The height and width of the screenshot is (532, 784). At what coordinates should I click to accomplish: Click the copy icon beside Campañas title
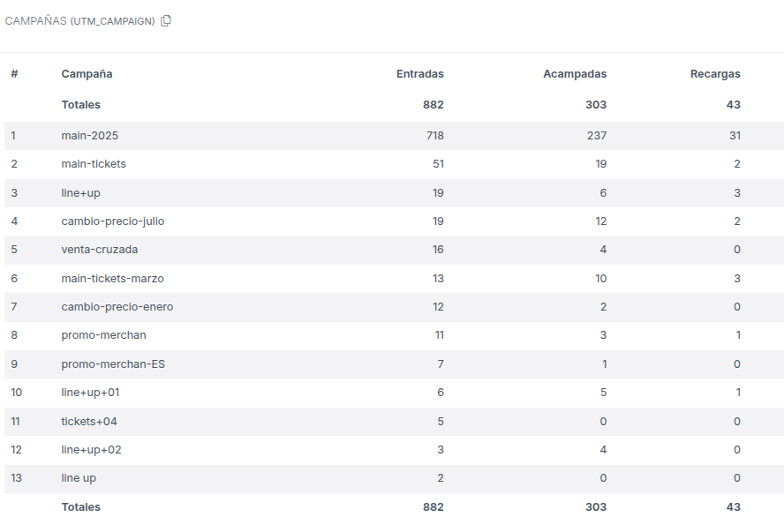pyautogui.click(x=166, y=21)
